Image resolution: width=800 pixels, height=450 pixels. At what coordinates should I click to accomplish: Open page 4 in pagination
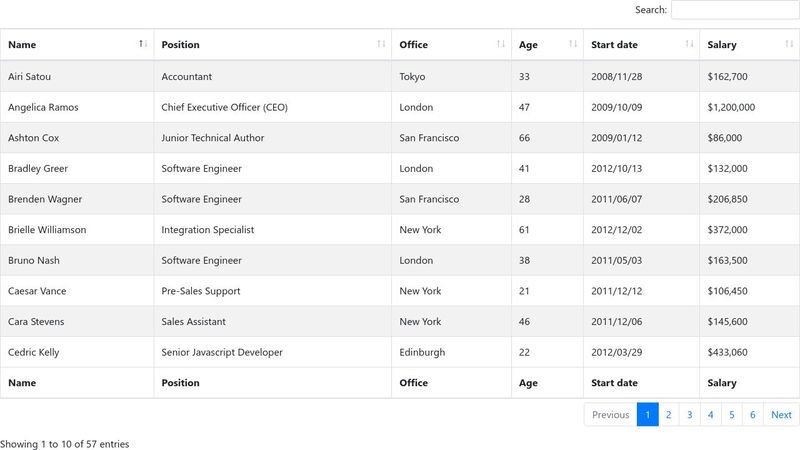click(x=711, y=415)
